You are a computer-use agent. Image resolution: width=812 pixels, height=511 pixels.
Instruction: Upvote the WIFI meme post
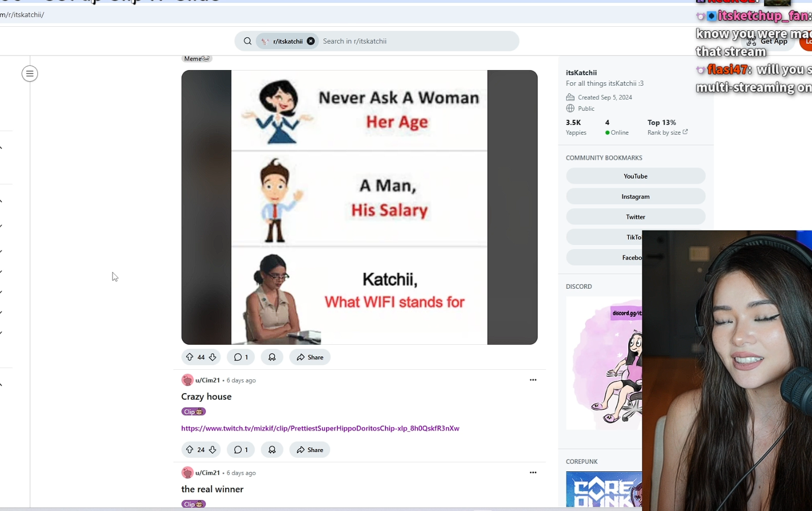(190, 357)
